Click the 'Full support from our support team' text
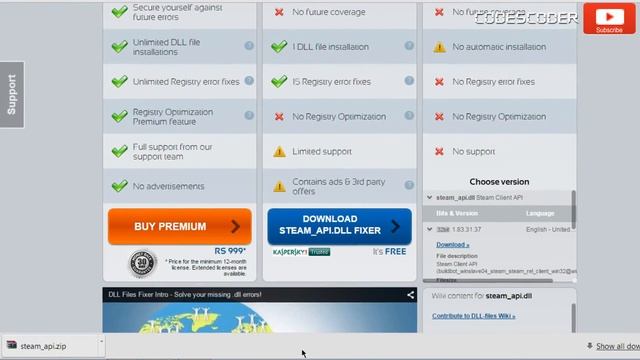The height and width of the screenshot is (360, 640). (x=172, y=151)
